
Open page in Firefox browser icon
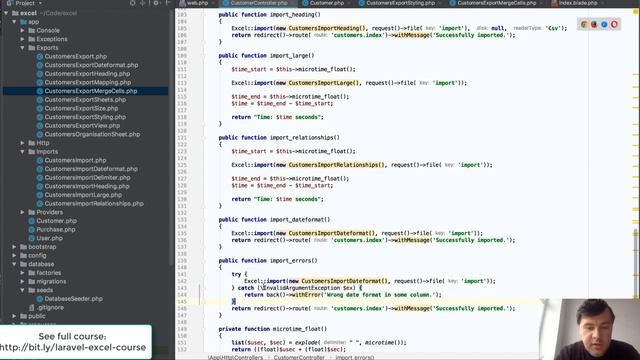pos(594,24)
